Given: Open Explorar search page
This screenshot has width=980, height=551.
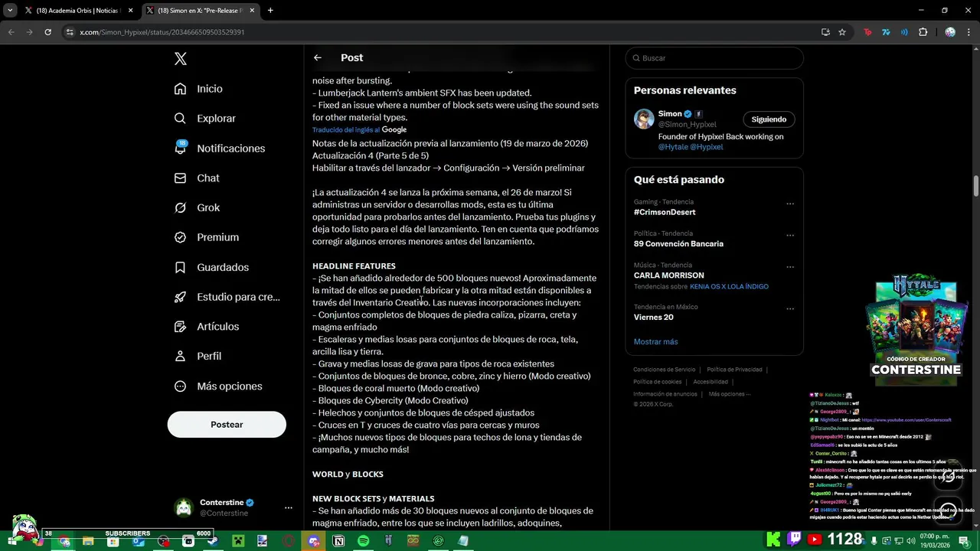Looking at the screenshot, I should coord(204,119).
